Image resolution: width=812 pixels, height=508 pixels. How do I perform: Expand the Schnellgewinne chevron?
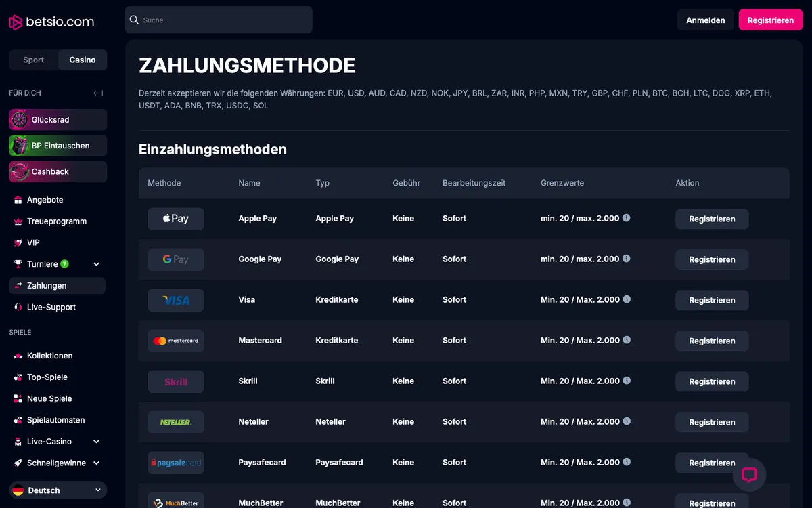96,463
